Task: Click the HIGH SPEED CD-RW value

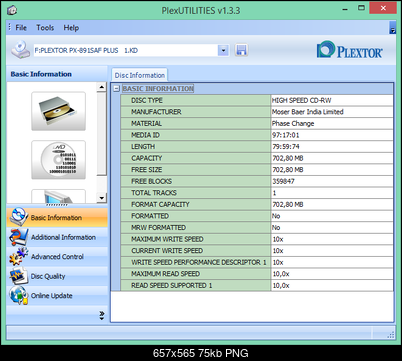Action: tap(301, 100)
